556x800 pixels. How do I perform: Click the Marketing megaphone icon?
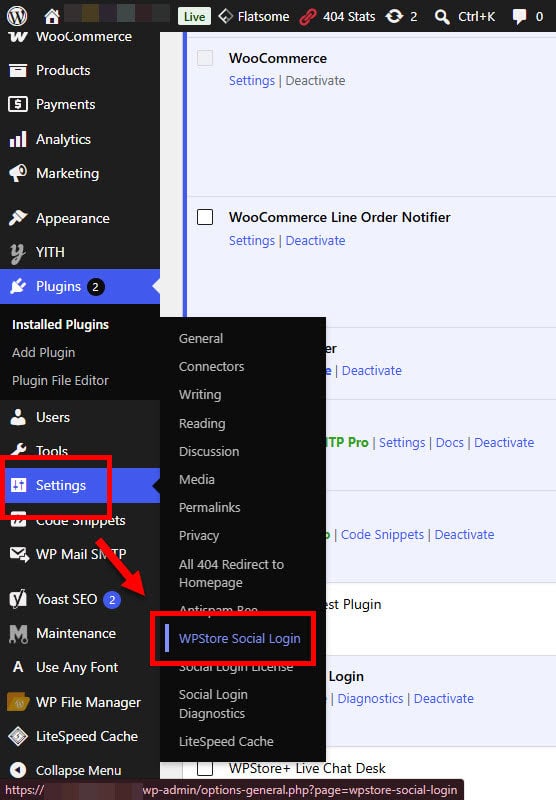point(18,173)
